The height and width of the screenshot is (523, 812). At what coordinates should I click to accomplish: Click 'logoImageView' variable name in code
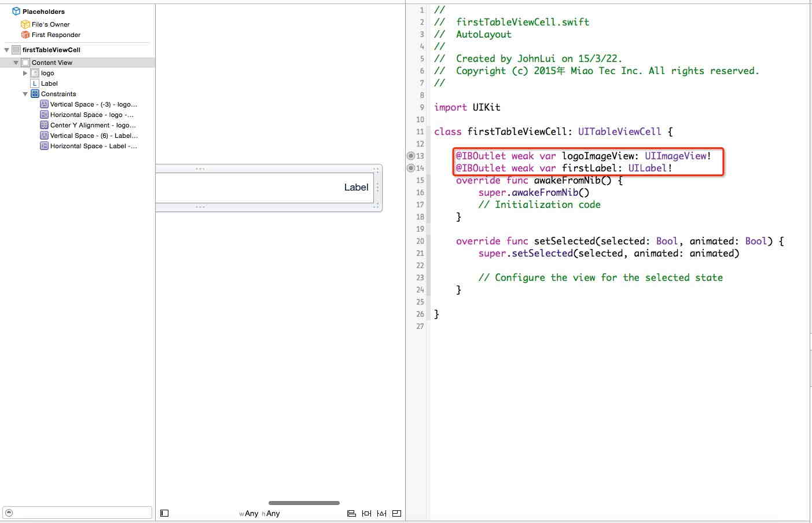[x=598, y=156]
